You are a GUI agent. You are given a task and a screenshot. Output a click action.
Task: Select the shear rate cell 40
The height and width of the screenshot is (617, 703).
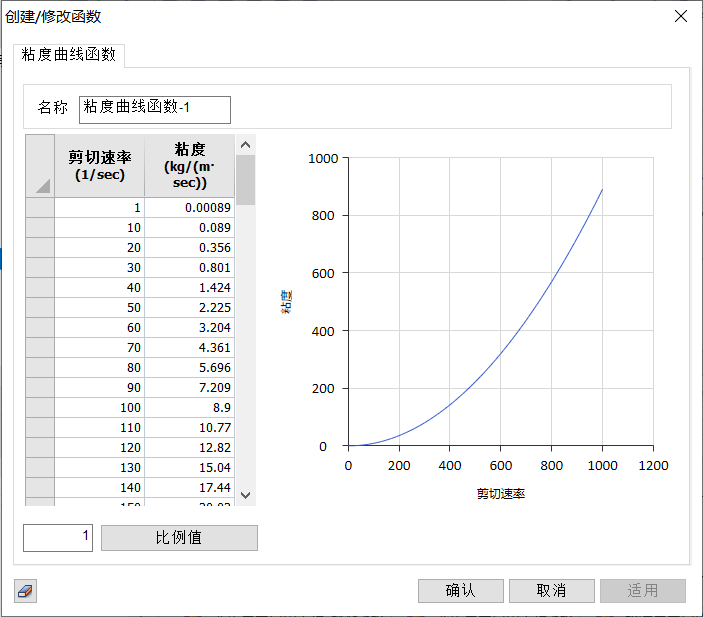click(x=100, y=287)
